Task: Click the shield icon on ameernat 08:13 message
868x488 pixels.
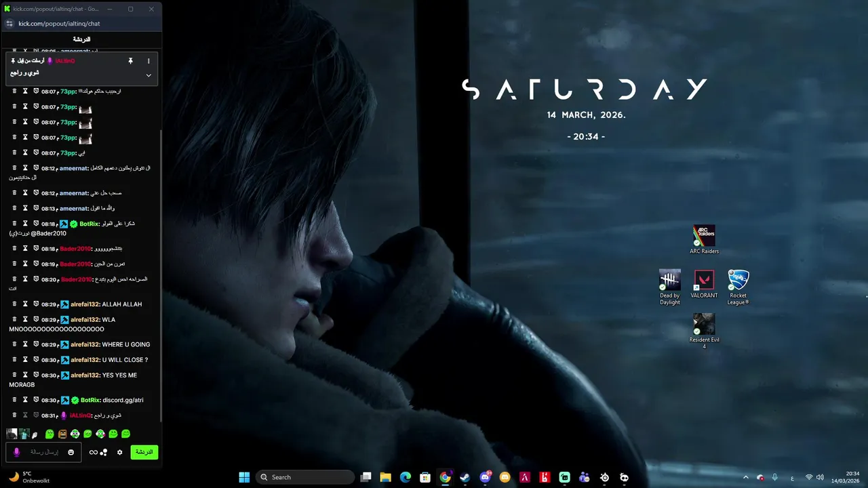Action: coord(36,209)
